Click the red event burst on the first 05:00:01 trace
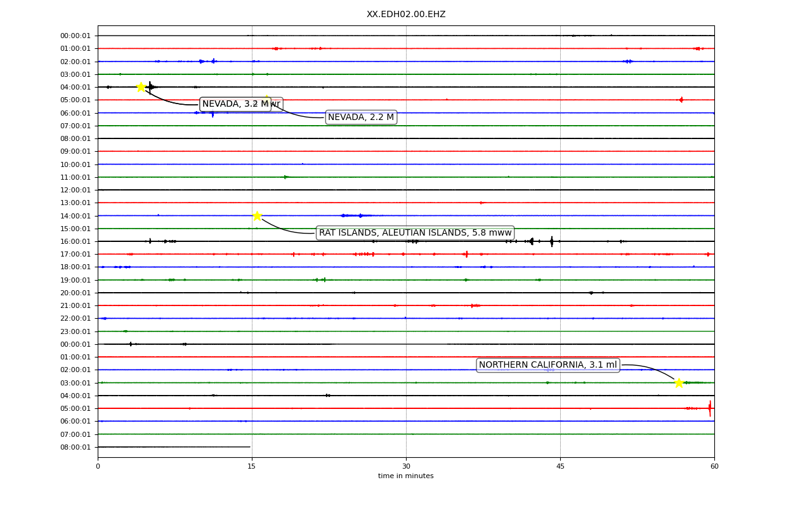This screenshot has width=812, height=508. pyautogui.click(x=680, y=100)
